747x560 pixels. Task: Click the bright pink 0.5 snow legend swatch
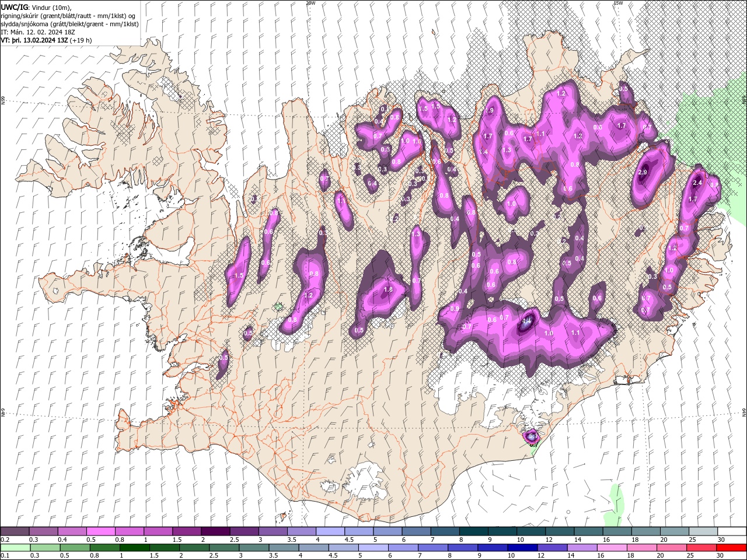click(x=100, y=531)
